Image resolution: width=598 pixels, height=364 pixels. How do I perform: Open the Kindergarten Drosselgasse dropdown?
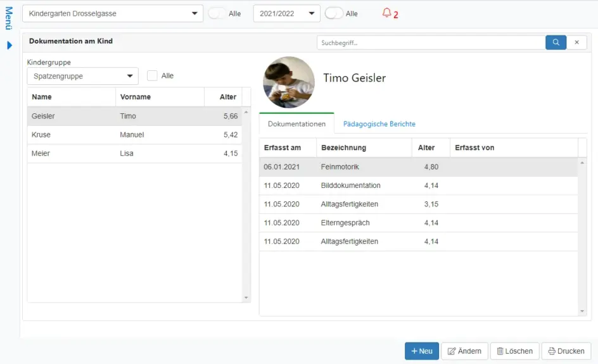pos(113,13)
